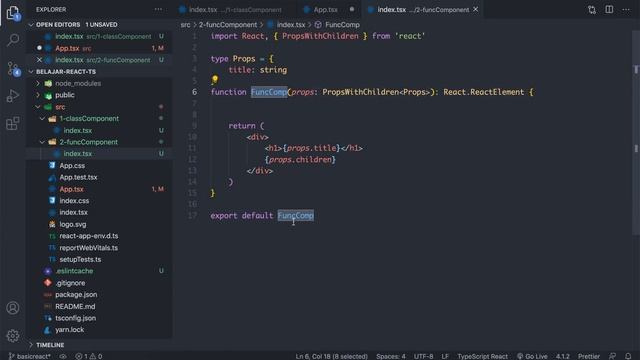Open the Accounts menu icon
640x360 pixels.
(13, 308)
